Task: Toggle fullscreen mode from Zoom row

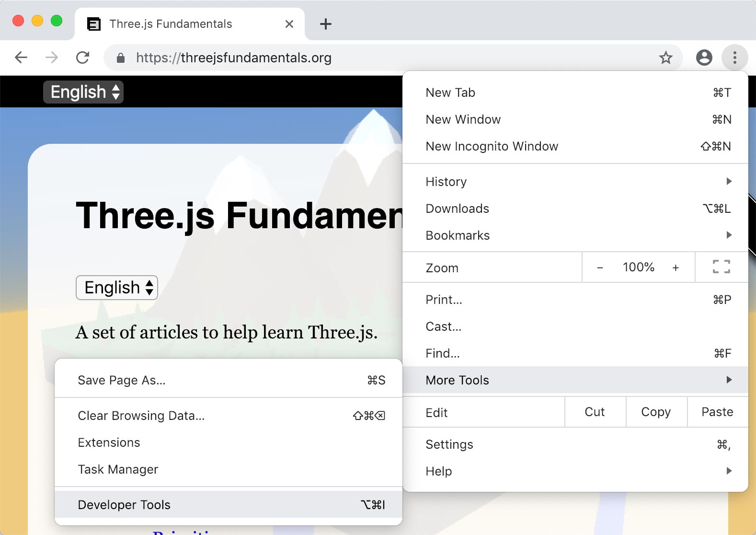Action: [x=721, y=267]
